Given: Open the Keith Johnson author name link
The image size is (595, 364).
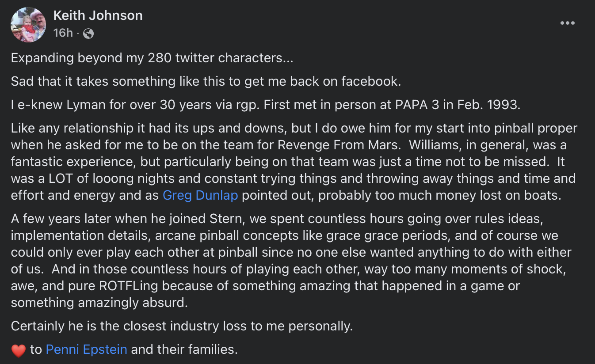Looking at the screenshot, I should (x=98, y=15).
